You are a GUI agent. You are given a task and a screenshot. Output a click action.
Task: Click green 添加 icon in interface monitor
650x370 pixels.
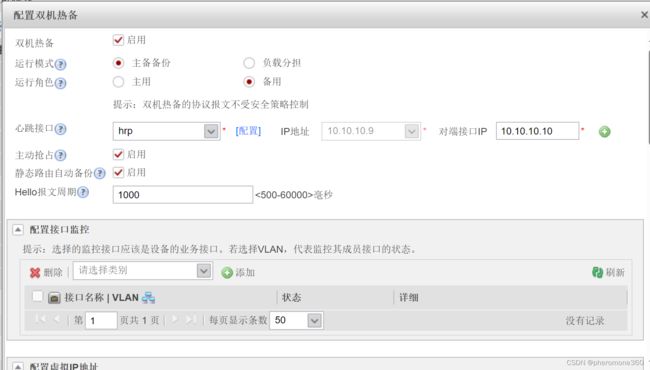pyautogui.click(x=227, y=273)
